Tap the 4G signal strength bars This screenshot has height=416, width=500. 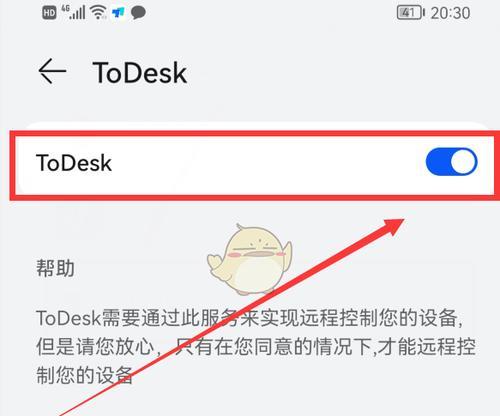point(73,12)
